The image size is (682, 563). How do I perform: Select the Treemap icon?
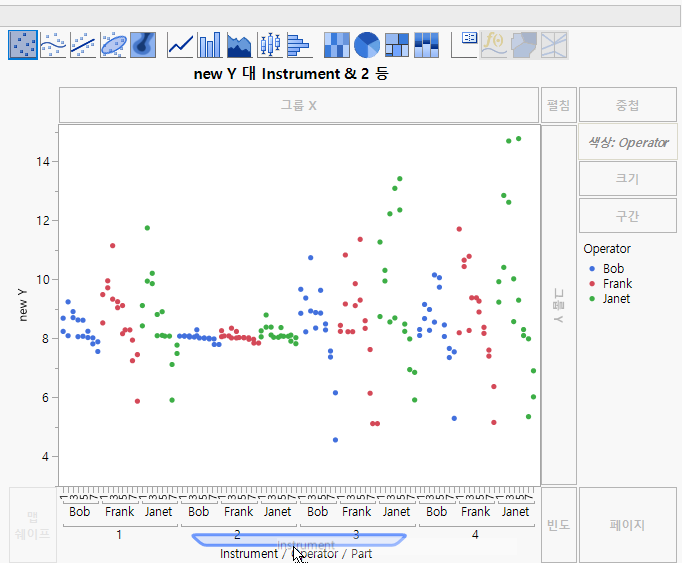pyautogui.click(x=397, y=45)
